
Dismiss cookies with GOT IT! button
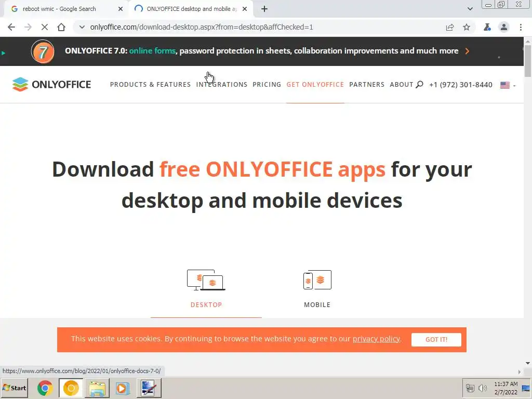coord(436,340)
